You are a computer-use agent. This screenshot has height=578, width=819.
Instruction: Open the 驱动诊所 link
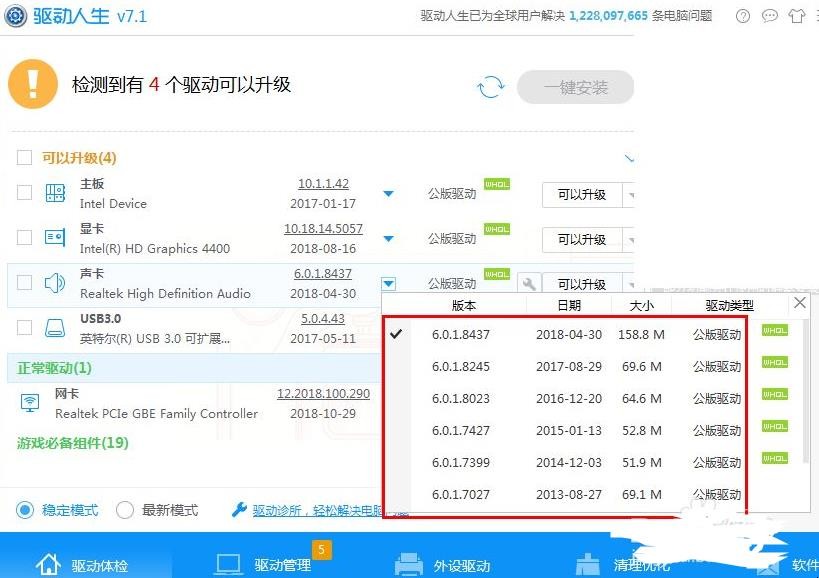click(319, 510)
